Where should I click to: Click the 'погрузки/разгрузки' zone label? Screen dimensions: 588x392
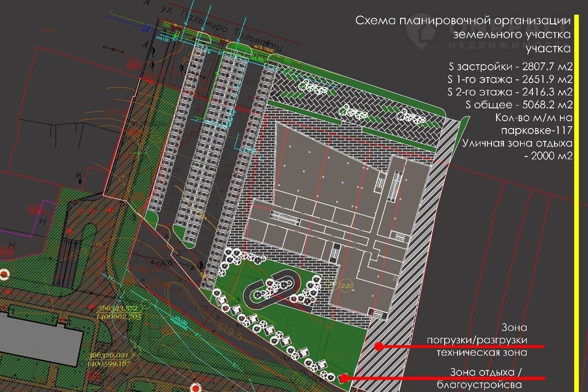tap(477, 340)
